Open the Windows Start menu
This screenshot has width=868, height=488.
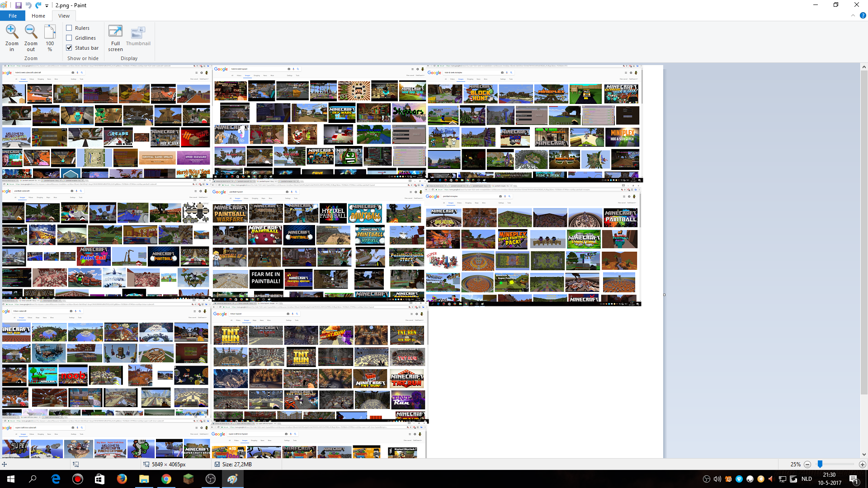pos(11,479)
